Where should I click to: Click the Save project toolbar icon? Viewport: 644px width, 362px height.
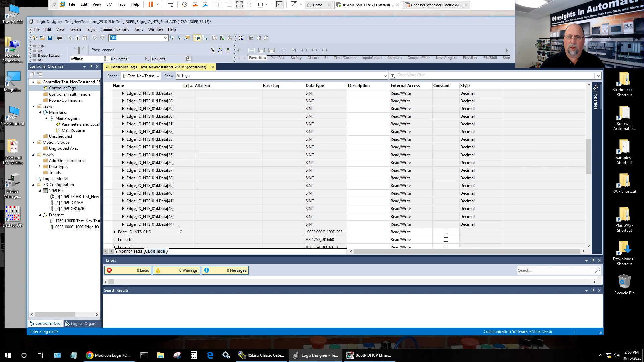[x=50, y=38]
